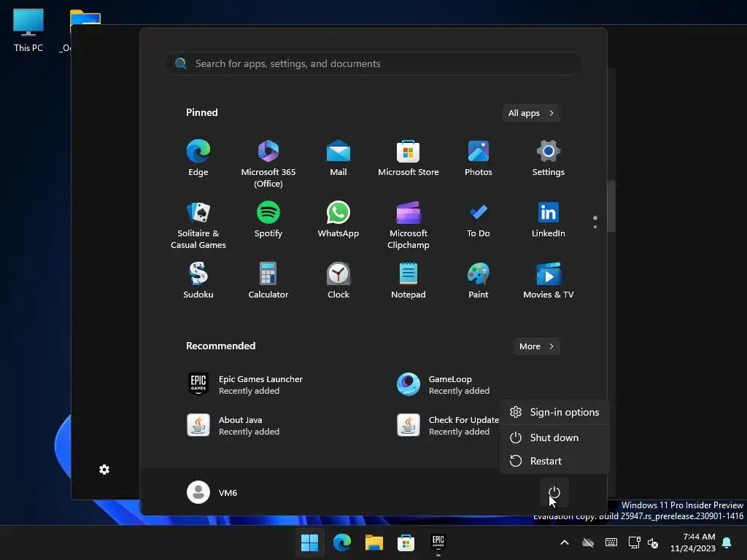Click the Windows Start button on the taskbar
The image size is (747, 560).
point(309,542)
